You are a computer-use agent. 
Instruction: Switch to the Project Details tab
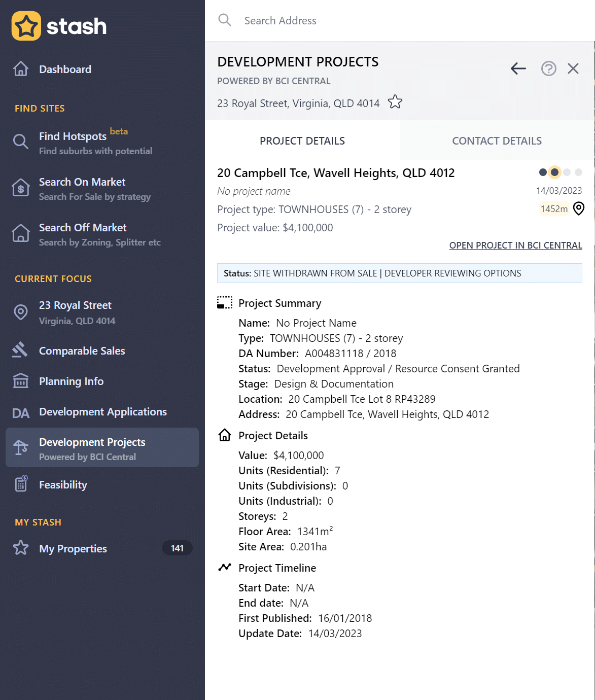coord(302,141)
